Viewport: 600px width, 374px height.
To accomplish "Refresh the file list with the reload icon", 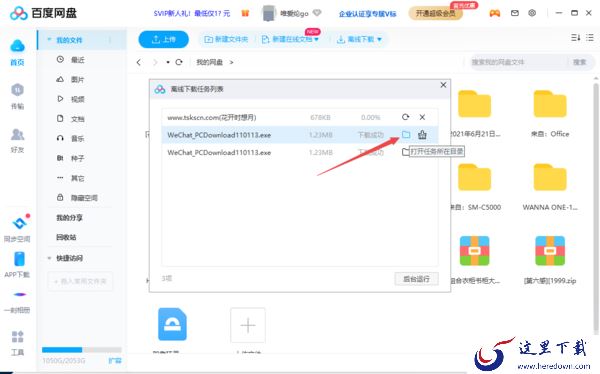I will [x=179, y=62].
